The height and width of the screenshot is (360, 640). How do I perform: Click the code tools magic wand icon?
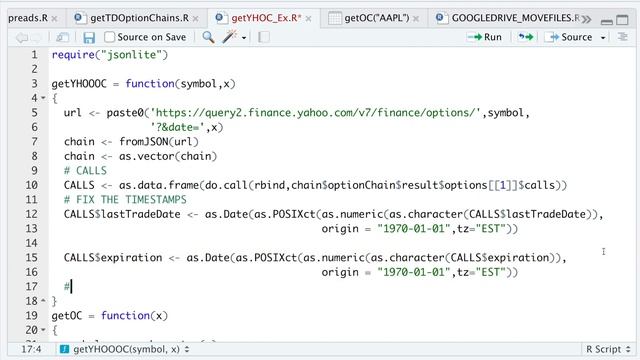(229, 37)
